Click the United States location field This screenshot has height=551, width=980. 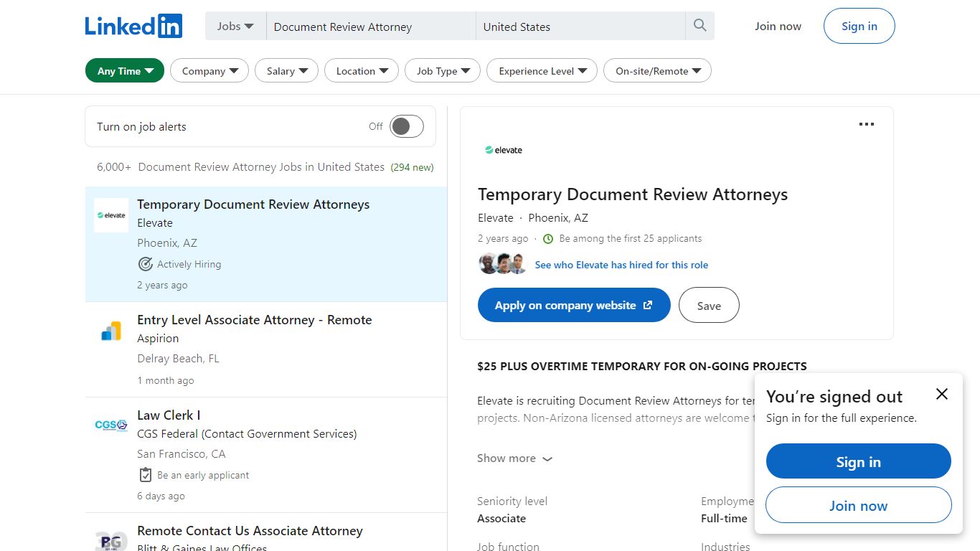(581, 27)
